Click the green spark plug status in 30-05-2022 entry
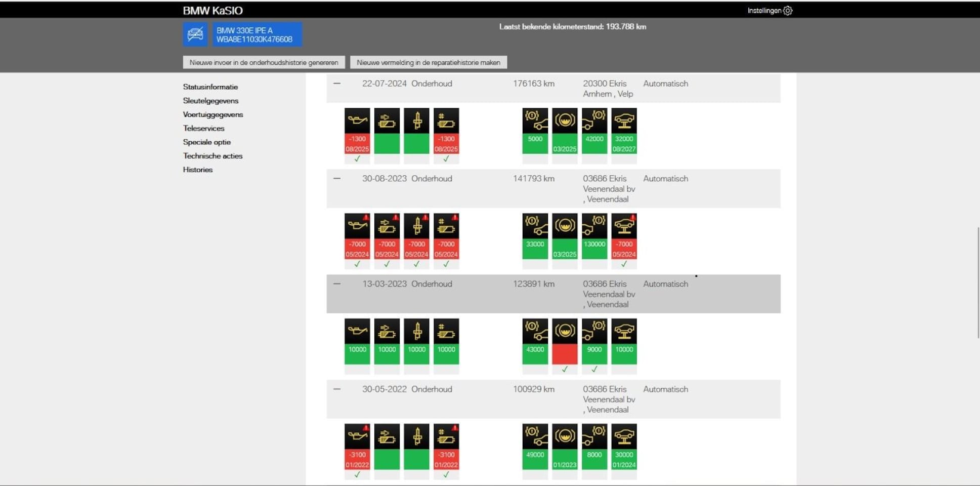The width and height of the screenshot is (980, 486). (x=417, y=460)
